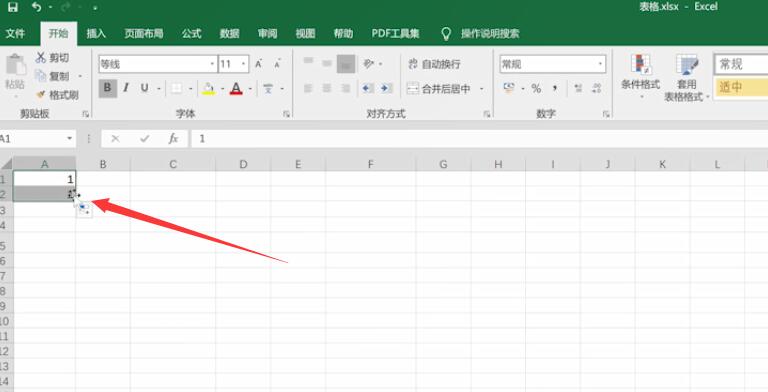This screenshot has width=768, height=392.
Task: Click increase indent icon
Action: 386,89
